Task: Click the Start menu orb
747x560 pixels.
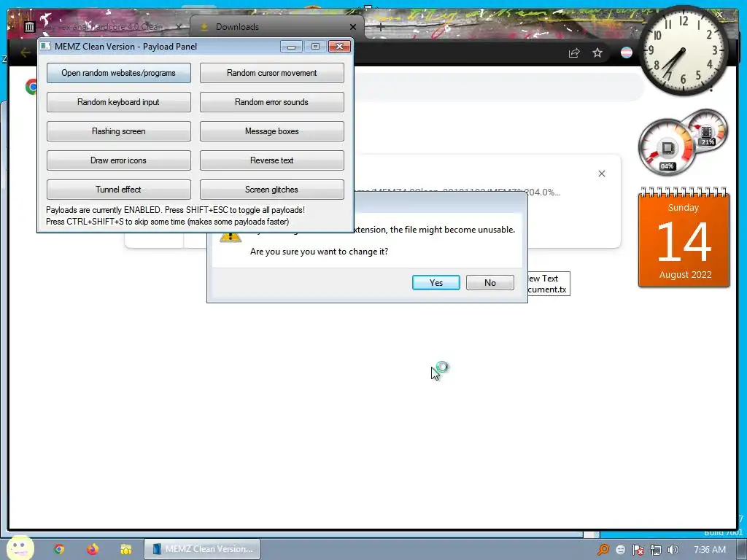Action: [x=20, y=548]
